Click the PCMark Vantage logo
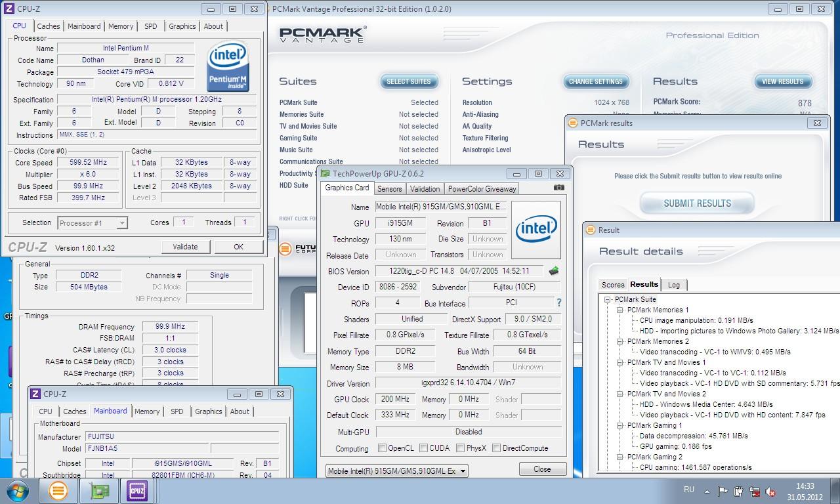The width and height of the screenshot is (840, 504). pos(322,35)
